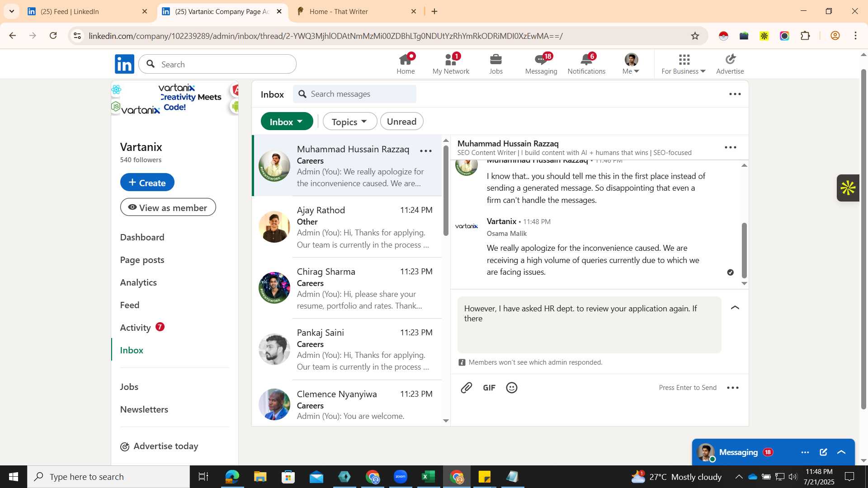868x488 pixels.
Task: Open the GIF picker
Action: click(489, 388)
